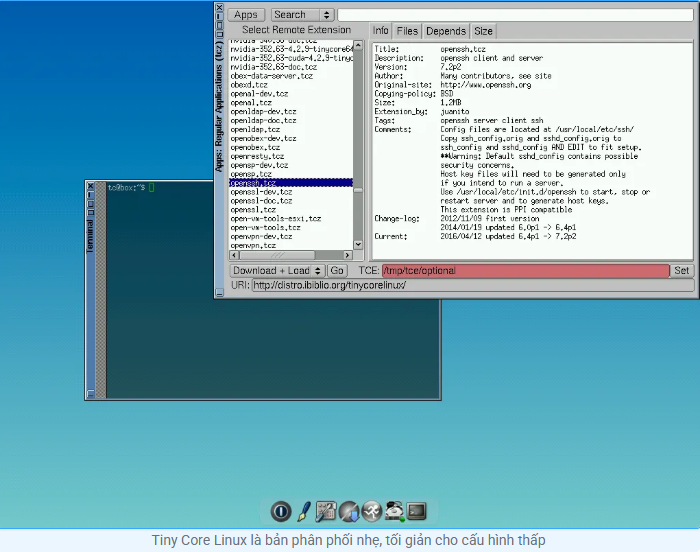
Task: Open the Control Panel dock icon
Action: [326, 511]
